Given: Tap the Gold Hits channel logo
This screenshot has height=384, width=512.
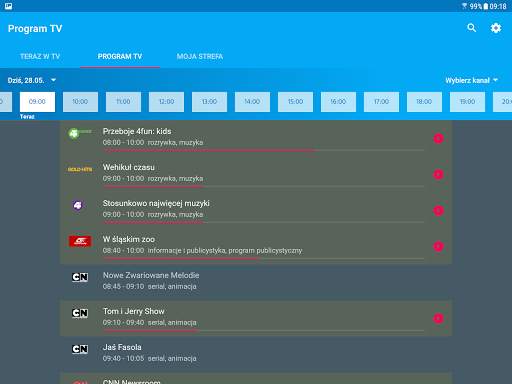Looking at the screenshot, I should point(80,169).
